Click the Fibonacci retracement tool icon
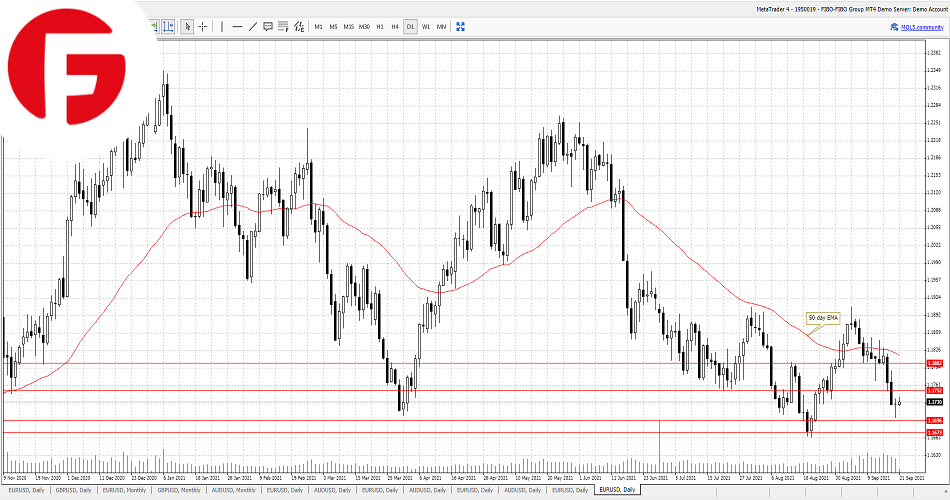950x500 pixels. coord(283,26)
